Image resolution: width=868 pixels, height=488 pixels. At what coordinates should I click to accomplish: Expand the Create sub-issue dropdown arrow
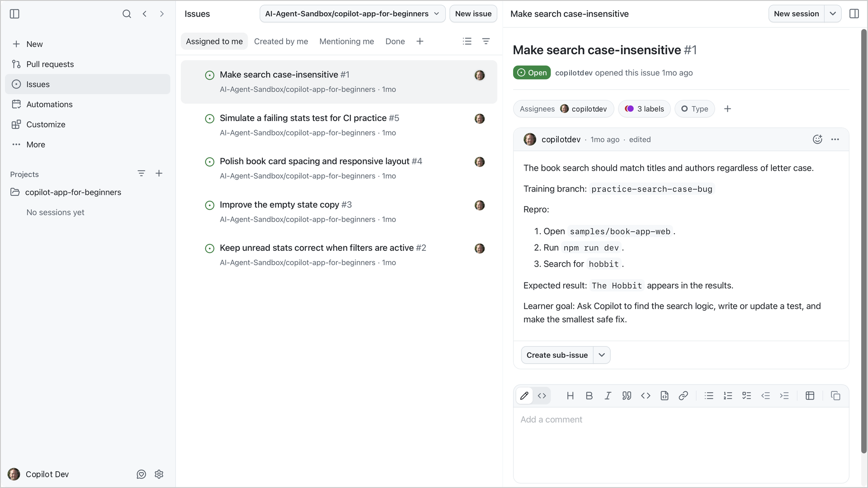(602, 355)
